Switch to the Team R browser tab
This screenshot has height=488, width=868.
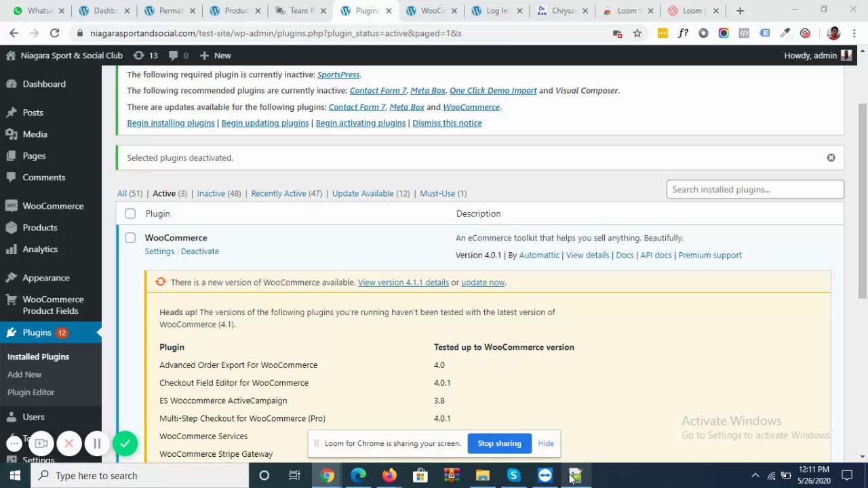click(x=300, y=11)
